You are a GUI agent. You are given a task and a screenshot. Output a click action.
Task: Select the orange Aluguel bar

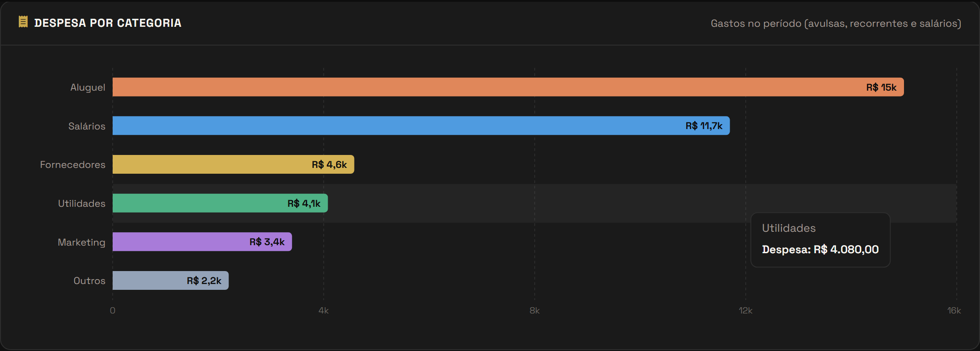tap(508, 87)
